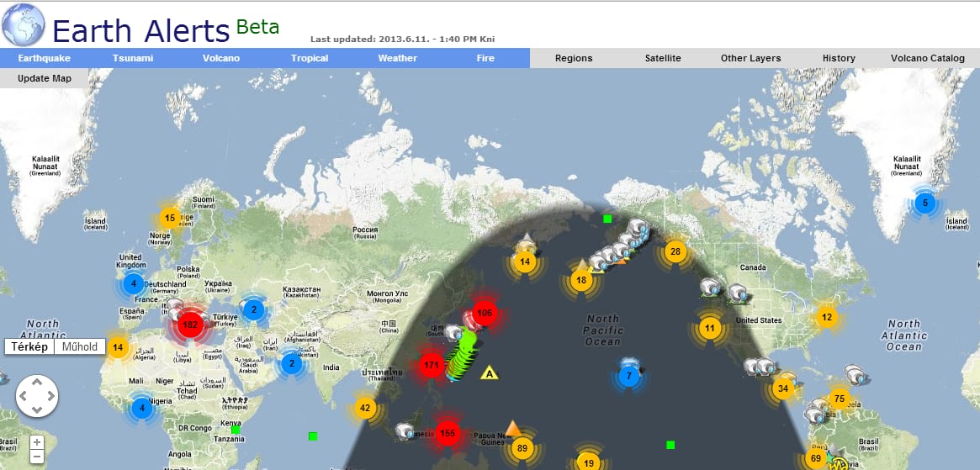Open the red 155 cluster over Indonesia

point(448,433)
